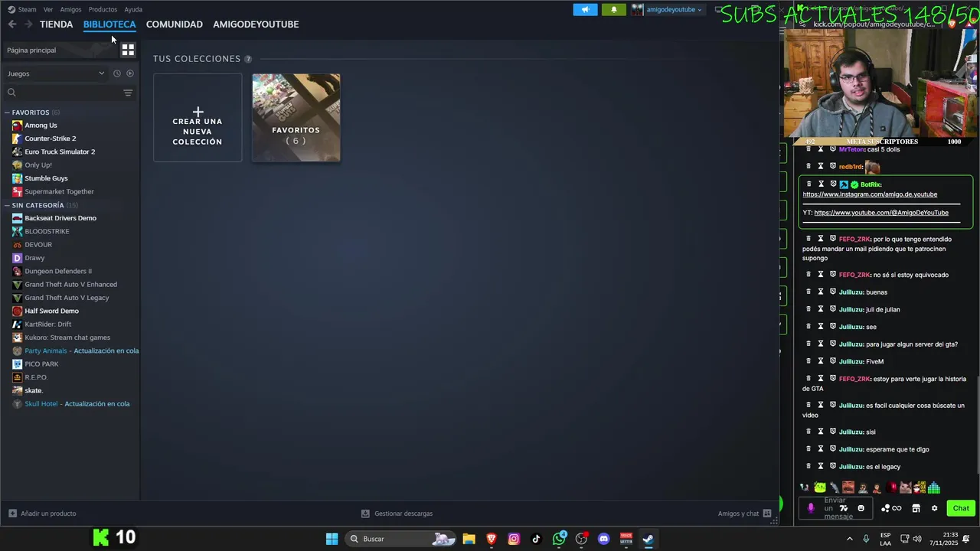The image size is (980, 551).
Task: Open the emoji picker smiley icon
Action: 861,508
